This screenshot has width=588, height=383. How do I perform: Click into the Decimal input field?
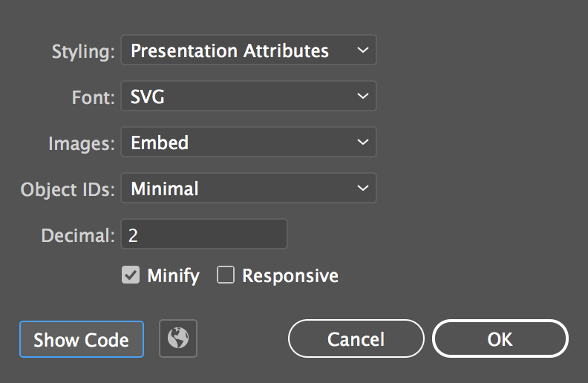[x=204, y=235]
